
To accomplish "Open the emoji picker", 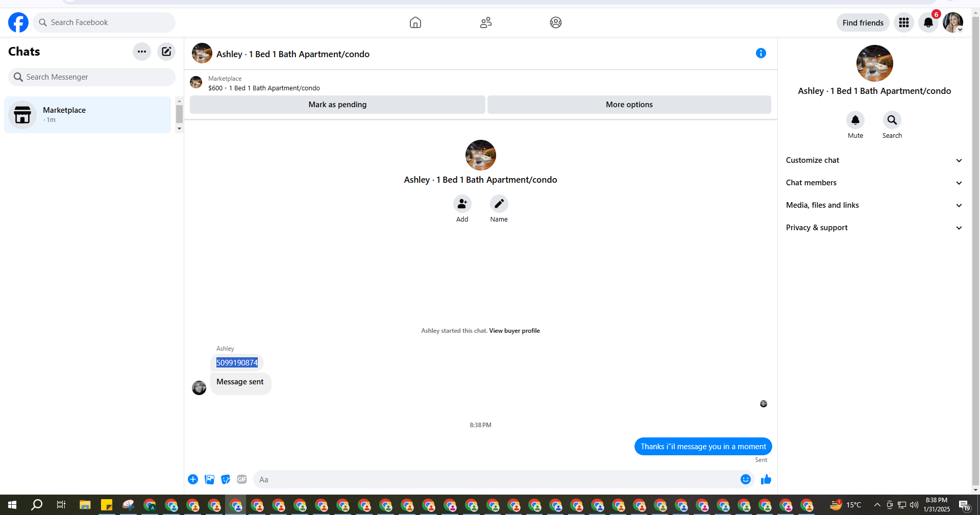I will [746, 479].
